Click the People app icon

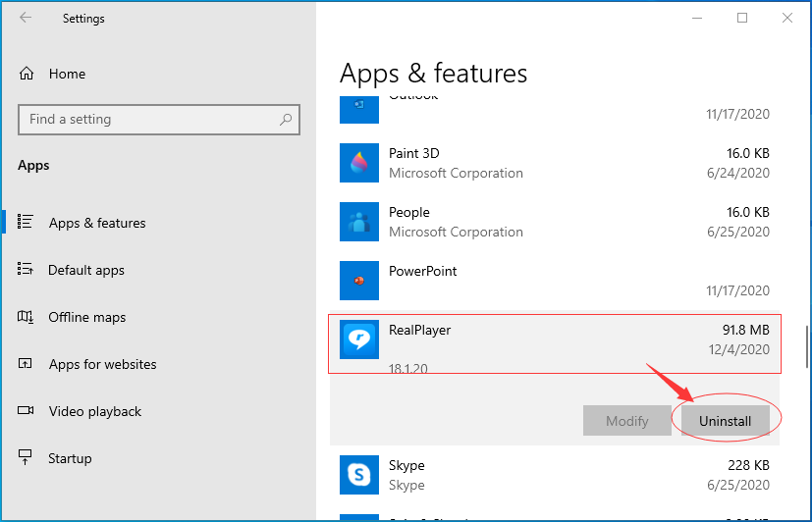point(359,222)
